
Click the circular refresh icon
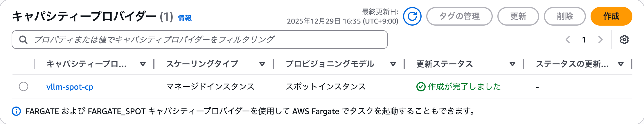412,16
